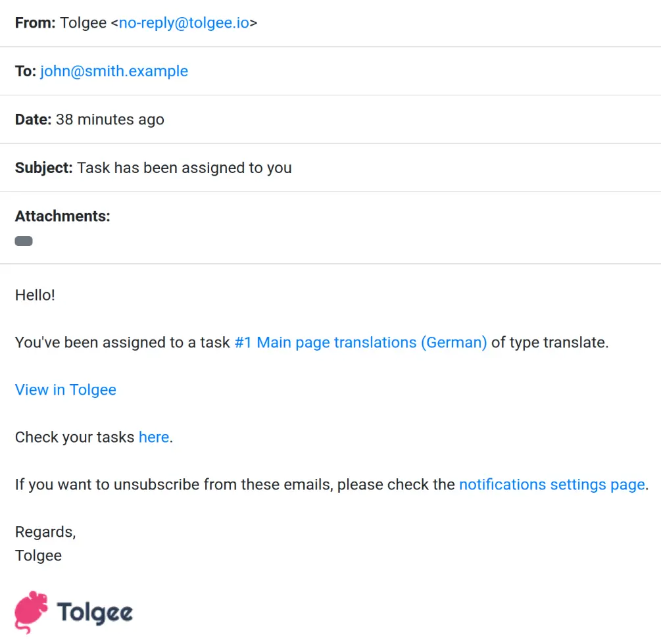
Task: Click the no-reply@tolgee.io sender address
Action: [x=184, y=23]
